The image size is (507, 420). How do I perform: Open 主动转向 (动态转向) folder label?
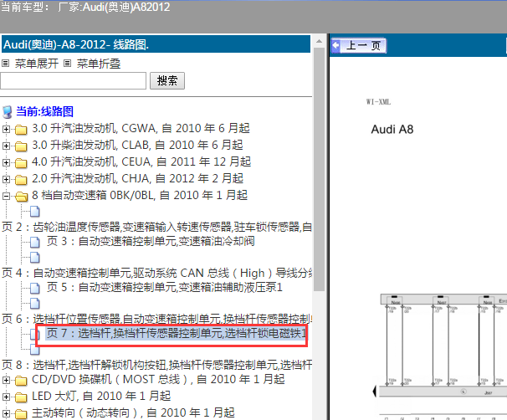(x=133, y=412)
